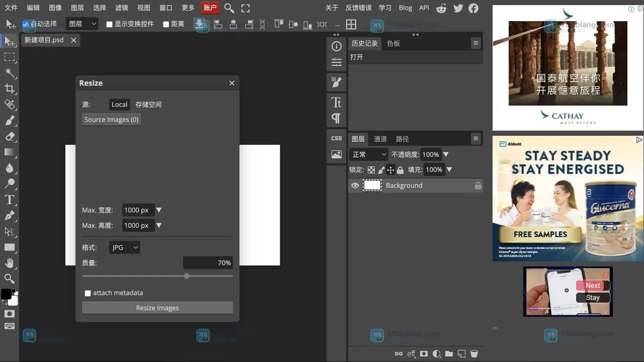This screenshot has height=362, width=644.
Task: Uncheck the 自动选择 checkbox
Action: (26, 24)
